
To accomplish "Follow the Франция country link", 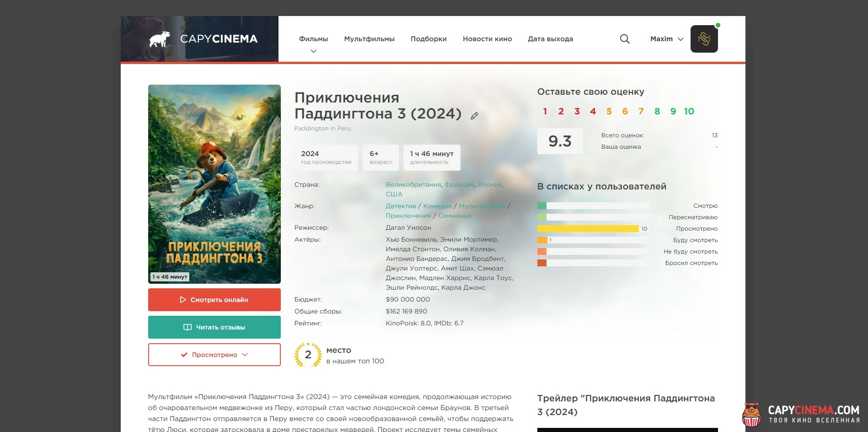I will [459, 184].
